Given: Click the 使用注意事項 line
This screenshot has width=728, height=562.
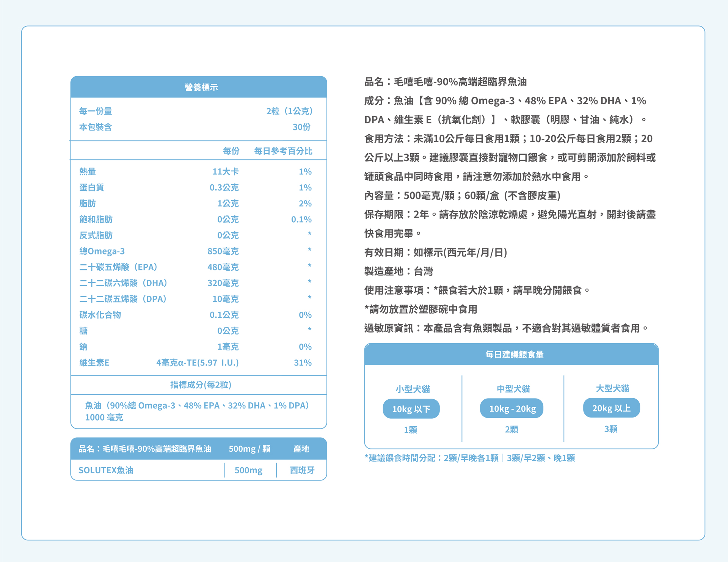Looking at the screenshot, I should coord(477,290).
